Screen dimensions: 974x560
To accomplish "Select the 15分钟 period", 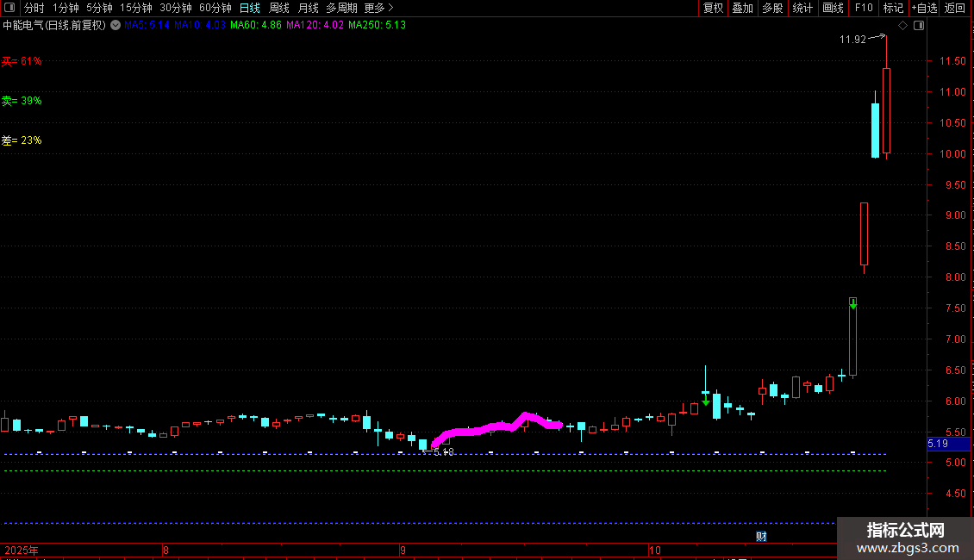I will tap(136, 8).
